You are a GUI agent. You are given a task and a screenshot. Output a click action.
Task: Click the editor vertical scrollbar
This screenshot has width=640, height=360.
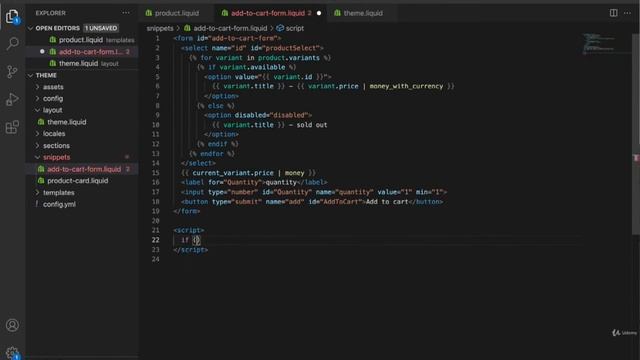[x=636, y=135]
